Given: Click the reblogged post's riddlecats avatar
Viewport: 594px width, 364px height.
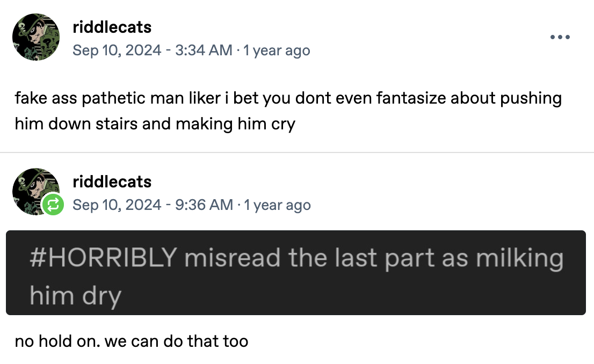Looking at the screenshot, I should pyautogui.click(x=33, y=189).
